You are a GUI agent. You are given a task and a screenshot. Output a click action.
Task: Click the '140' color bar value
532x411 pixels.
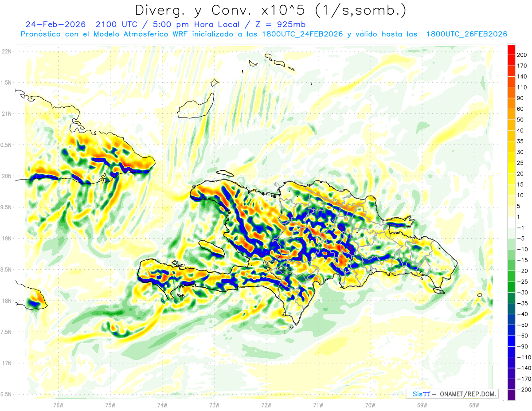click(522, 77)
